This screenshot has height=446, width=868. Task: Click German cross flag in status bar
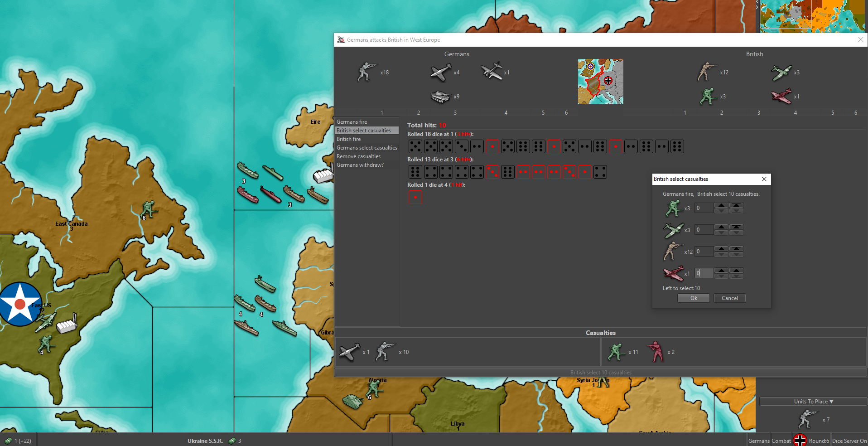(800, 440)
